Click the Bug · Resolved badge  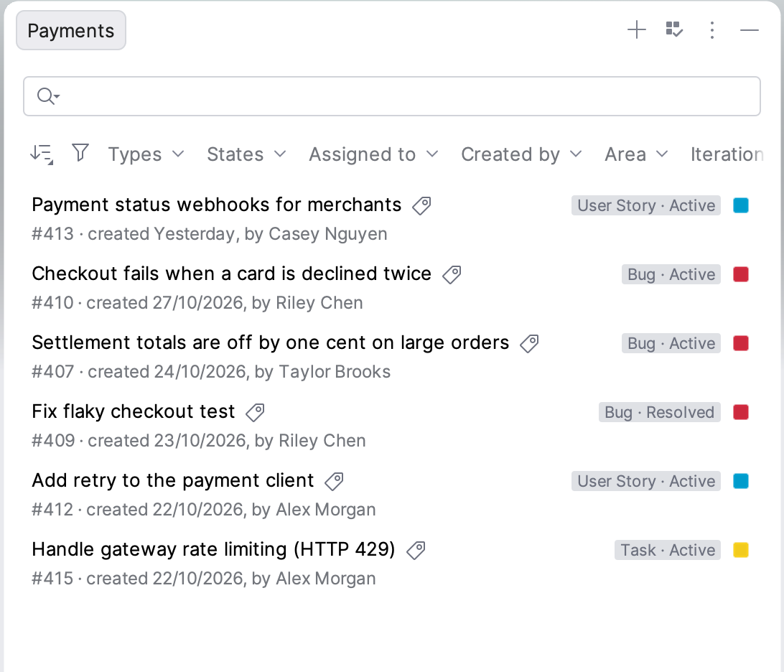tap(660, 413)
